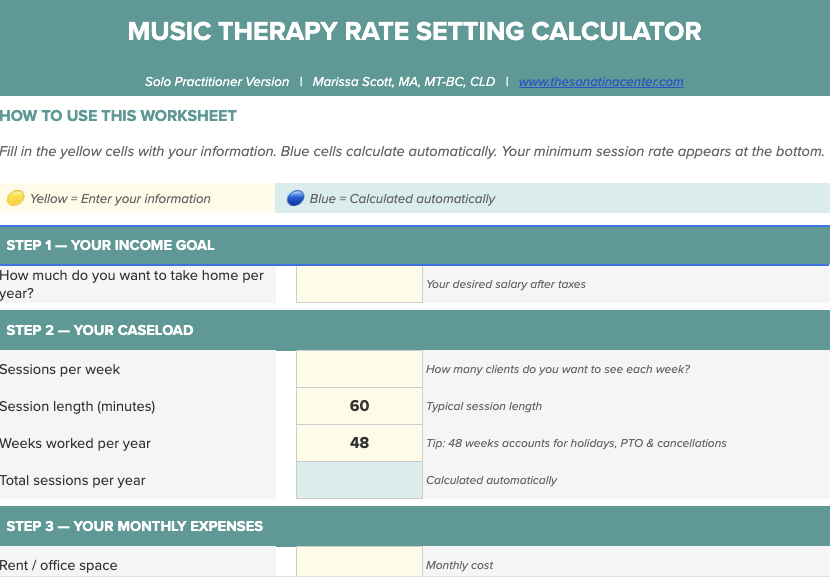Click the 'Blue = Calculated automatically' legend text
Screen dimensions: 830x582
coord(402,198)
